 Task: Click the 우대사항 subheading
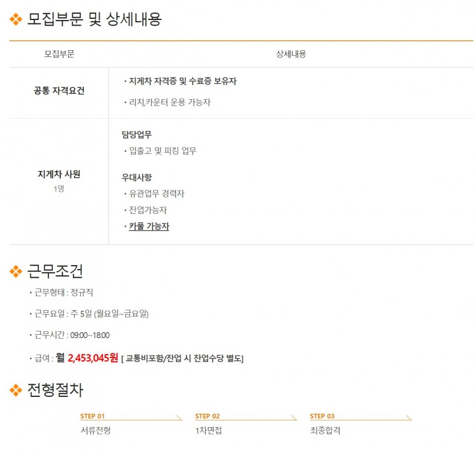point(137,177)
